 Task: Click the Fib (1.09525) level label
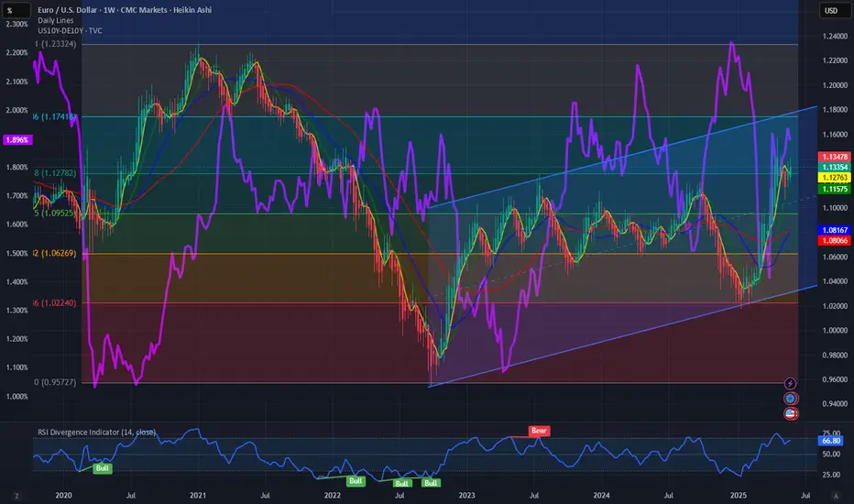click(x=55, y=213)
